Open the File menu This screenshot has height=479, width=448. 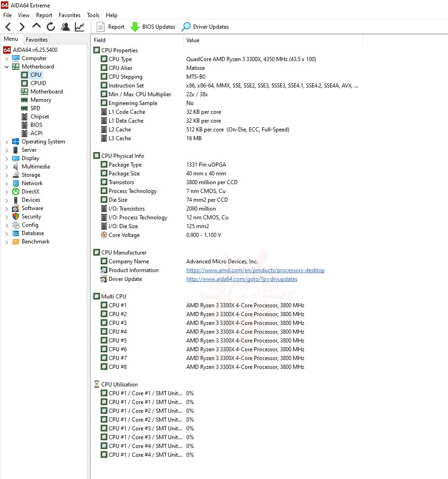coord(7,15)
